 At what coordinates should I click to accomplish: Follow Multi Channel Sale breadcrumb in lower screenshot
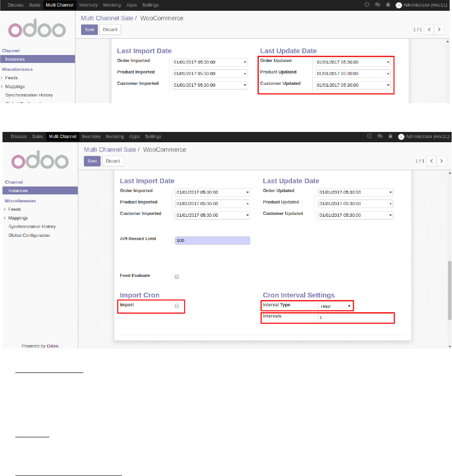pyautogui.click(x=110, y=150)
